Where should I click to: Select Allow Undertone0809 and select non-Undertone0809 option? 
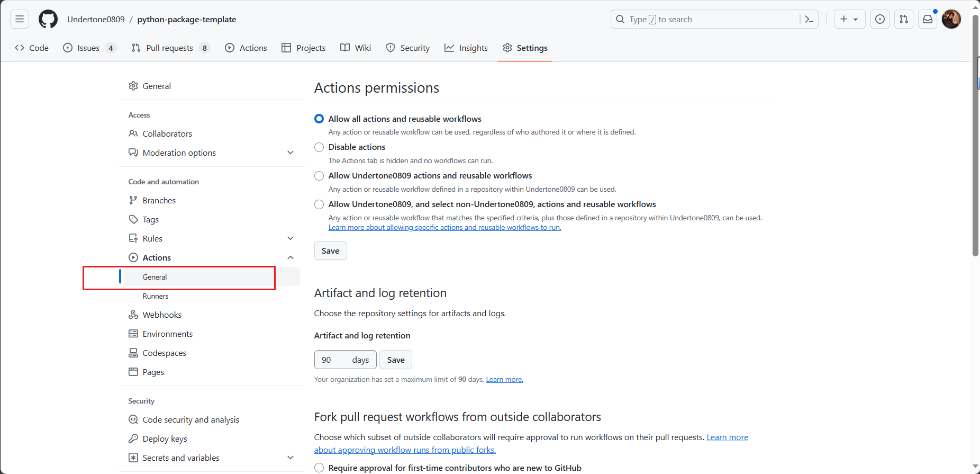(319, 204)
